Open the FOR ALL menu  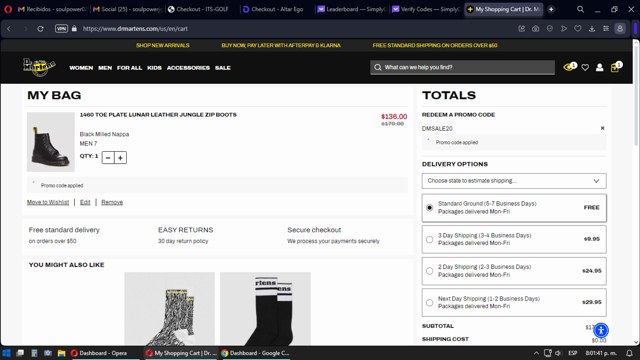[129, 68]
